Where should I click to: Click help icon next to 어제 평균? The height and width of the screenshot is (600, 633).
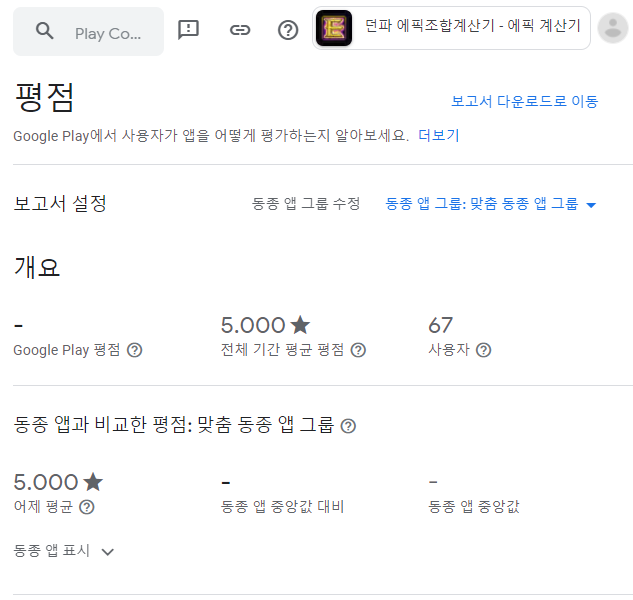tap(86, 507)
